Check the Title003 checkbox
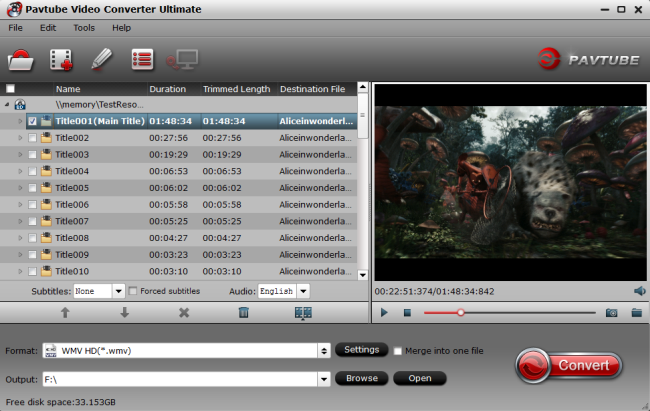Screen dimensions: 650x411 click(32, 155)
